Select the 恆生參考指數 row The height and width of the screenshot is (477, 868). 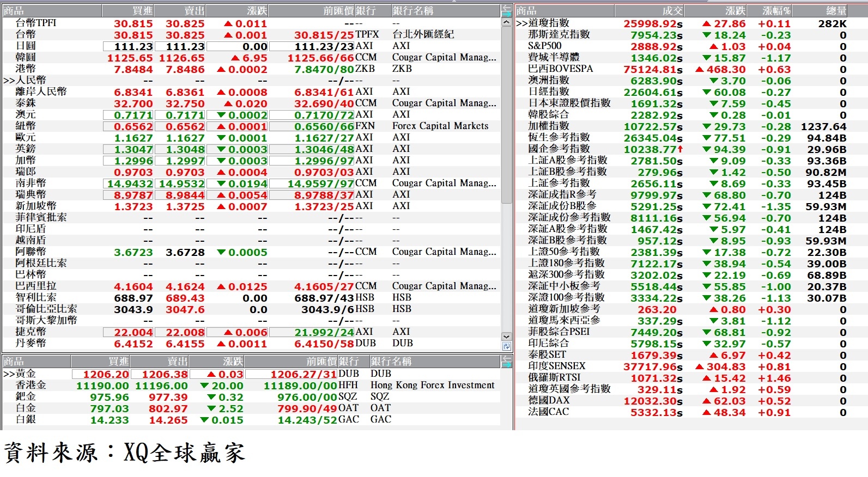click(691, 137)
